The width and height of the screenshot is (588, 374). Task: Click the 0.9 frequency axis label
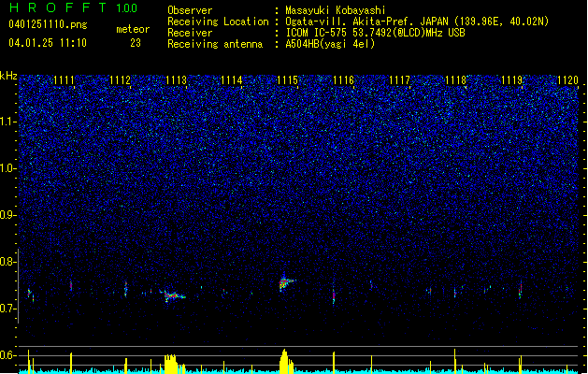click(7, 215)
